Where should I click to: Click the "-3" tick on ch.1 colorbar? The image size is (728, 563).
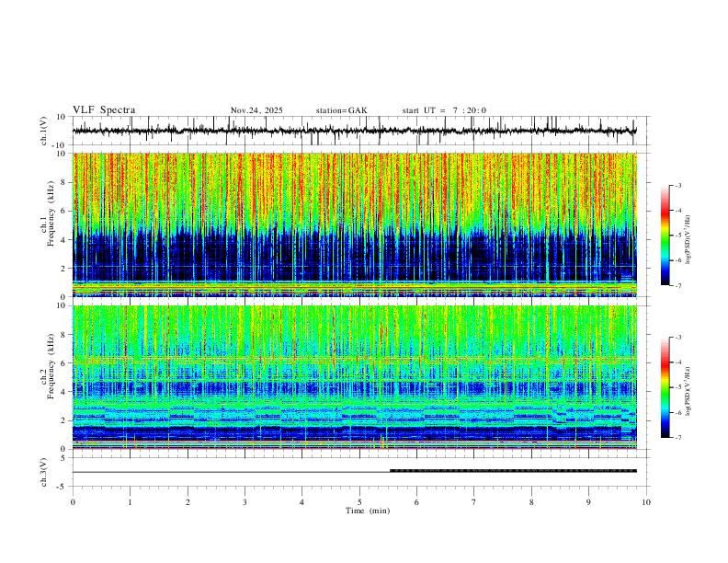click(x=677, y=185)
